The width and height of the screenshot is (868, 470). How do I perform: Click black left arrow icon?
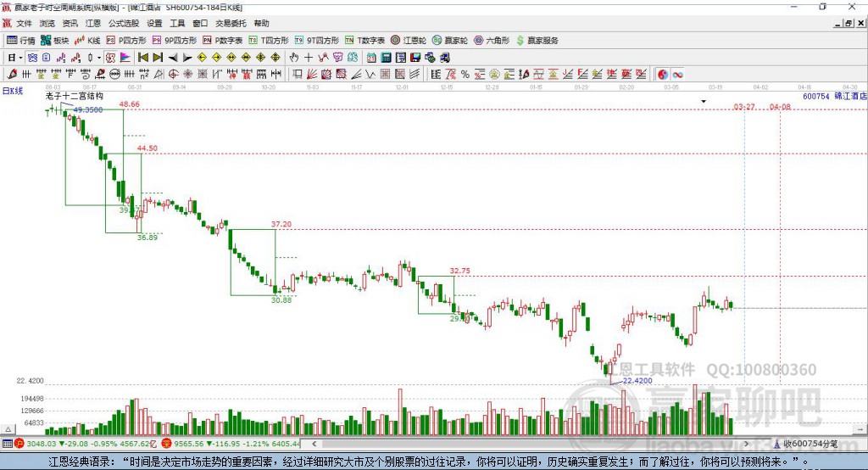pos(173,58)
